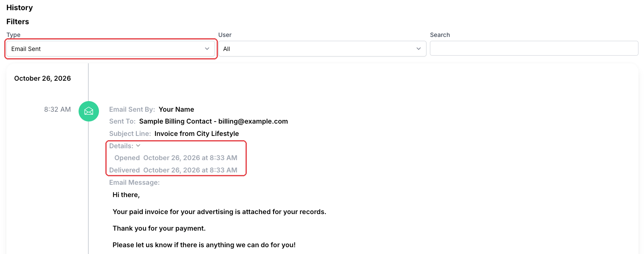Click the 'October 26, 2026' date header
This screenshot has height=254, width=644.
pyautogui.click(x=42, y=79)
